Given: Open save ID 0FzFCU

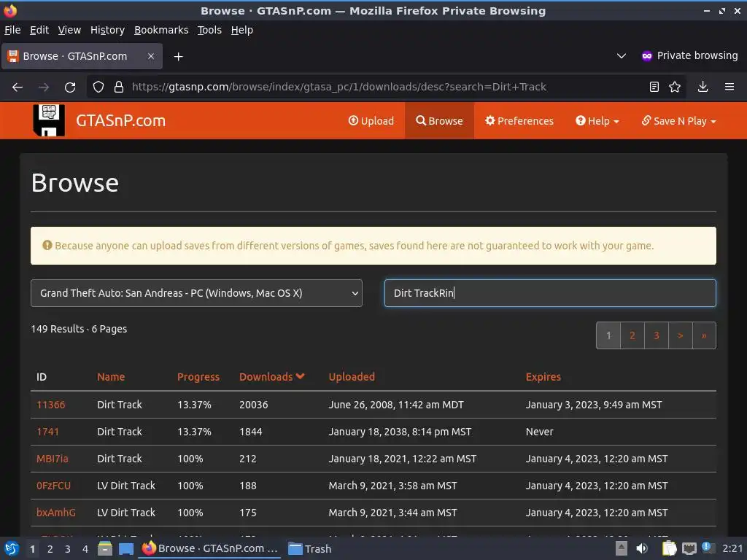Looking at the screenshot, I should pyautogui.click(x=53, y=486).
